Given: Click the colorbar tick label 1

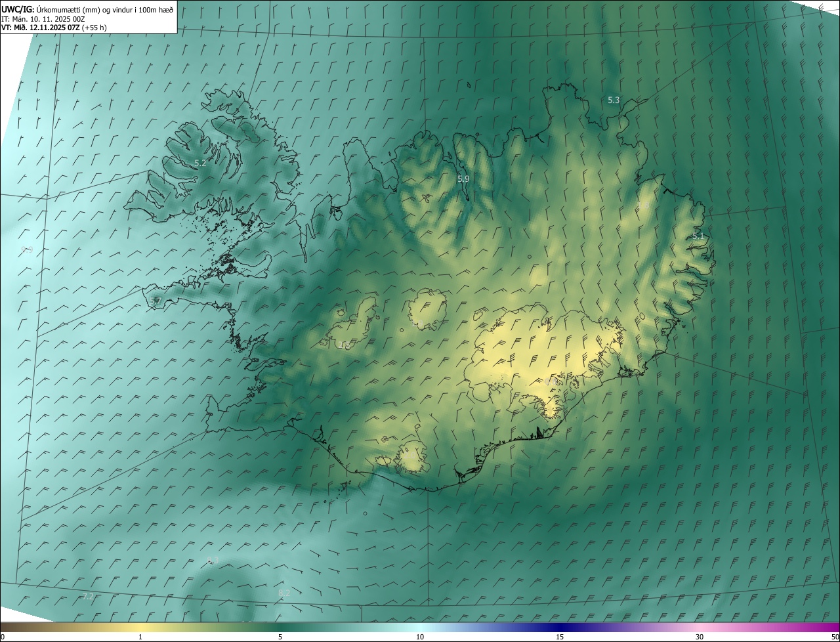Looking at the screenshot, I should [x=140, y=637].
